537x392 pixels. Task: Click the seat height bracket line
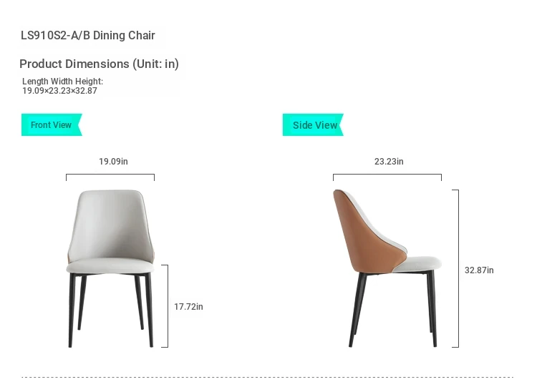[166, 306]
